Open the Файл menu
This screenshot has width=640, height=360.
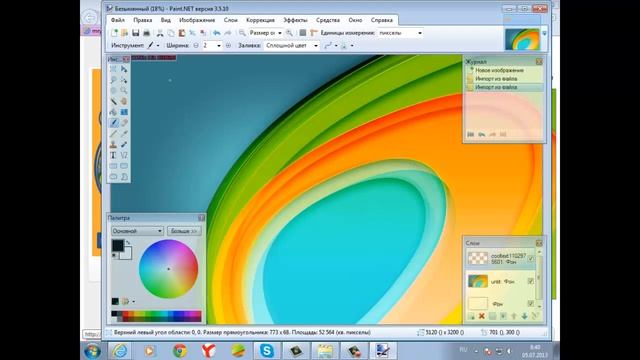coord(118,20)
